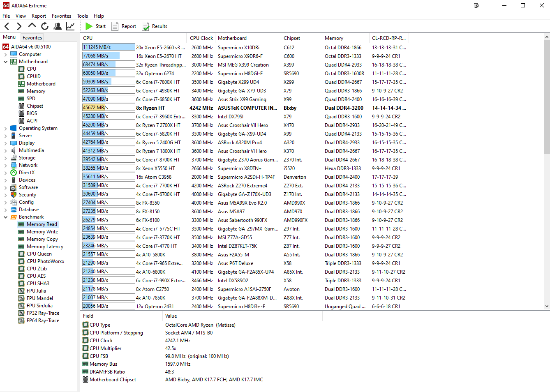Select the SPD memory module icon
The image size is (550, 392).
coord(21,99)
